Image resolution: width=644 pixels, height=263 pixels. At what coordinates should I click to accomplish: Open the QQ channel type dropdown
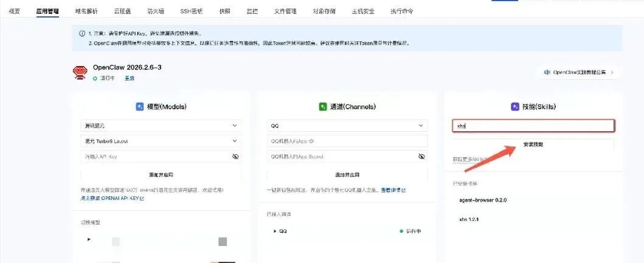347,126
